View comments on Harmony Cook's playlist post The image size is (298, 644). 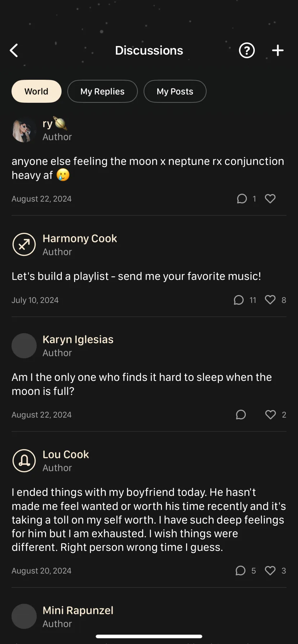[239, 300]
